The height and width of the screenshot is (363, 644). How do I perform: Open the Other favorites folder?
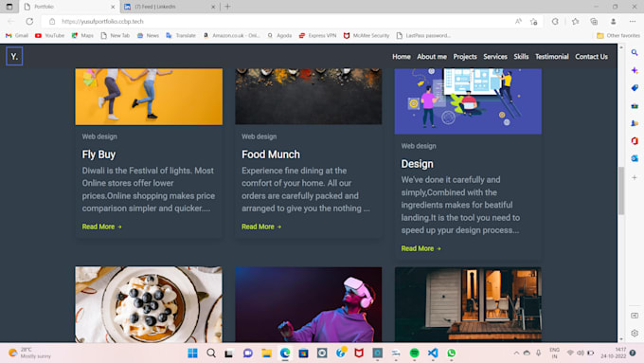click(x=618, y=36)
